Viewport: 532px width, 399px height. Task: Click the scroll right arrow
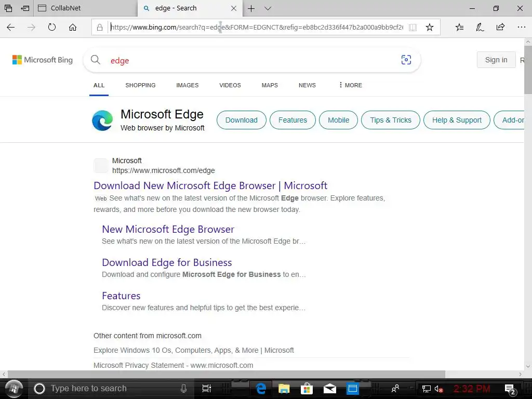521,374
